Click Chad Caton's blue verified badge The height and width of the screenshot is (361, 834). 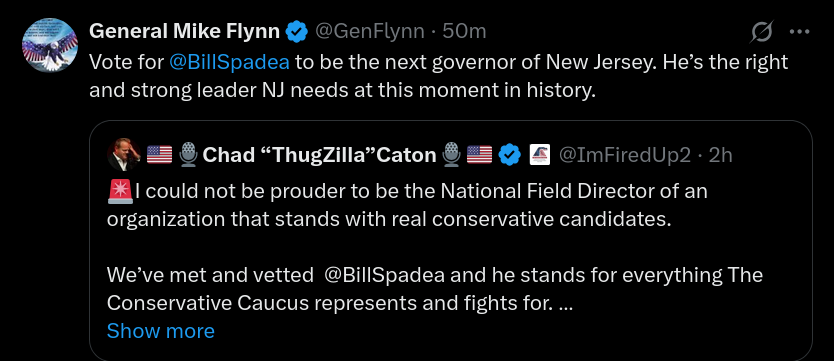[x=511, y=155]
